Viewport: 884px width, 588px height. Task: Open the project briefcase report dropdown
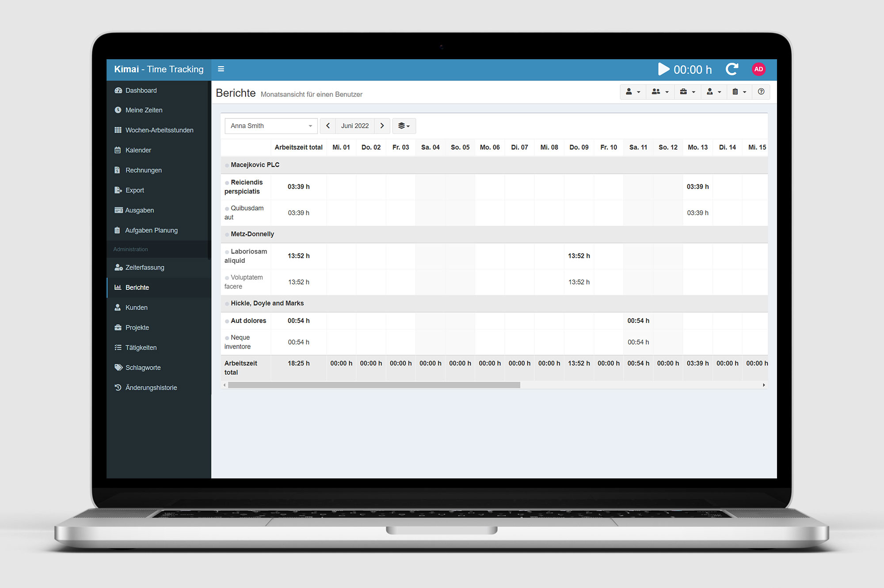tap(687, 91)
